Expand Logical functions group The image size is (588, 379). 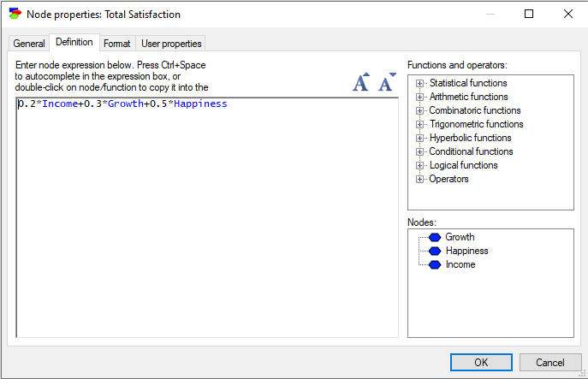tap(419, 165)
